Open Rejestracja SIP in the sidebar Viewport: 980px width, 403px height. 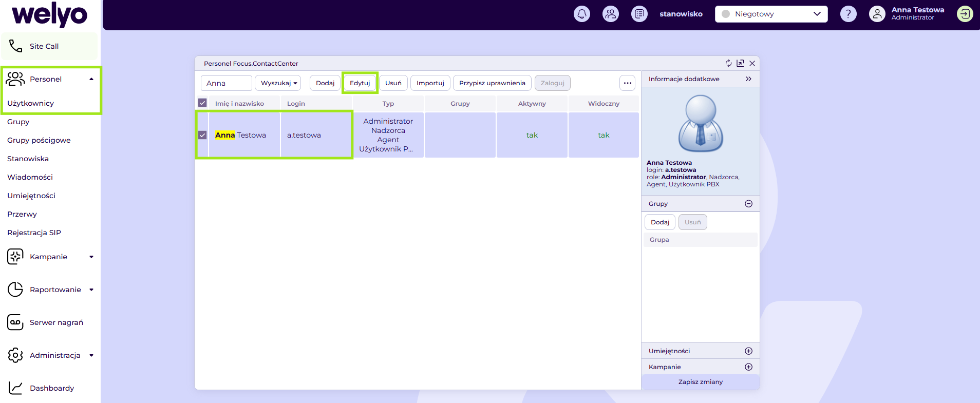(34, 233)
